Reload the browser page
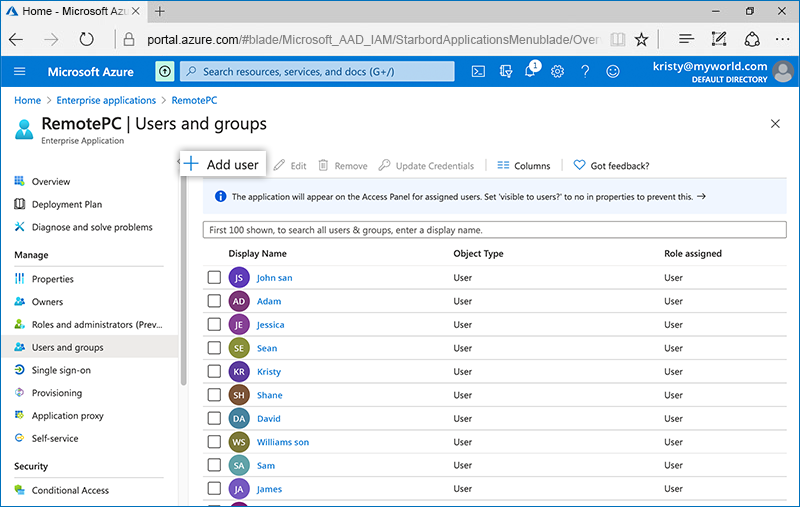800x507 pixels. [x=86, y=39]
